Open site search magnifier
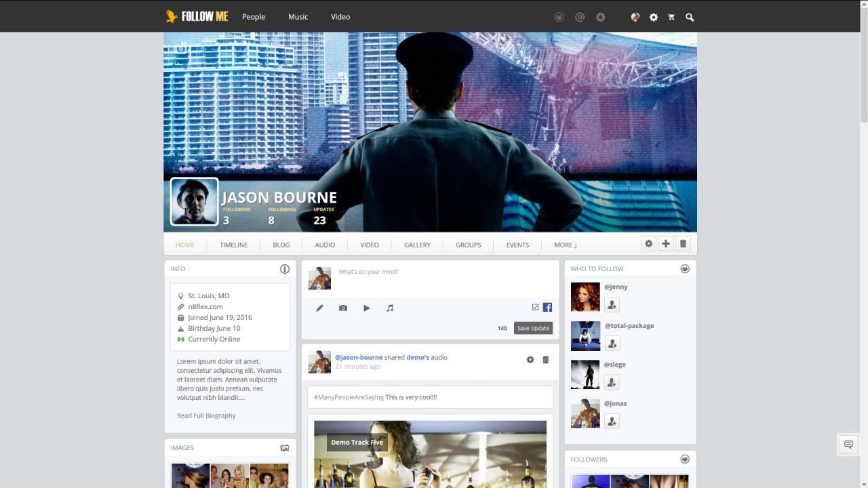This screenshot has width=868, height=488. pyautogui.click(x=690, y=17)
